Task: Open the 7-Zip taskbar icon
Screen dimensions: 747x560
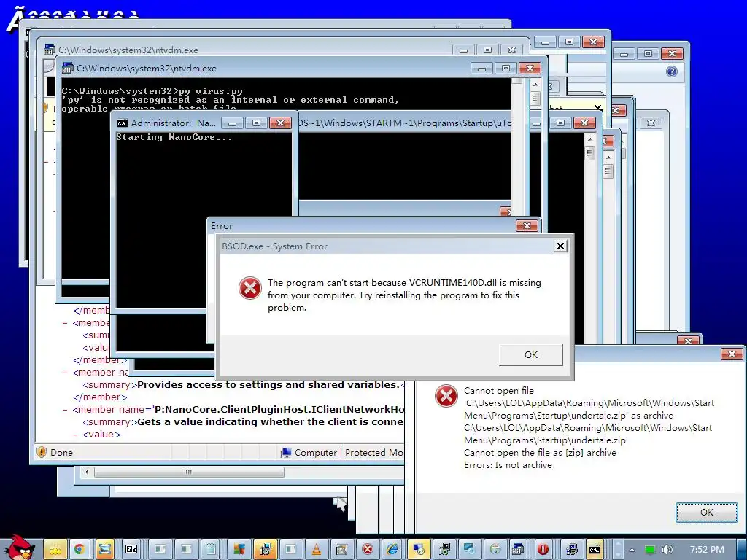Action: (131, 549)
